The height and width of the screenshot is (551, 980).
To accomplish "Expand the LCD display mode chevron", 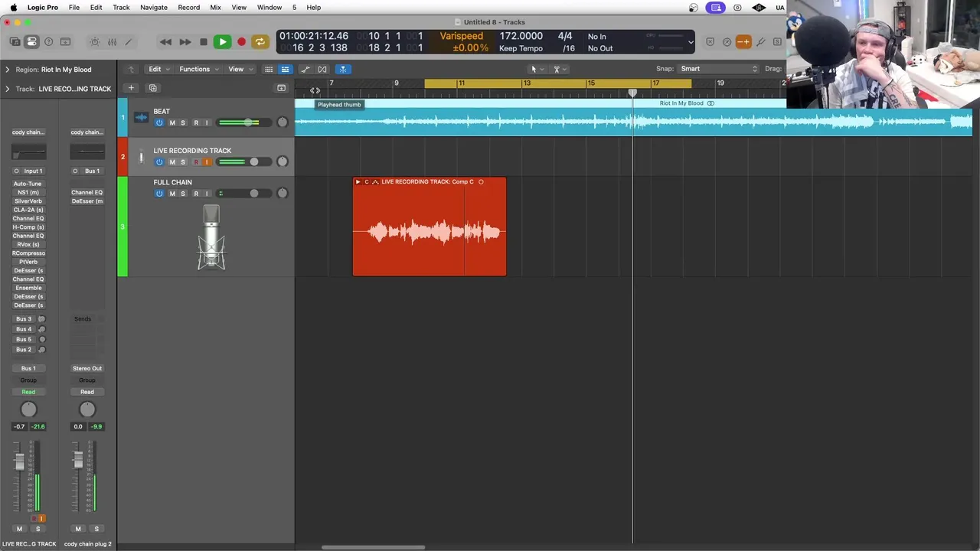I will coord(691,42).
